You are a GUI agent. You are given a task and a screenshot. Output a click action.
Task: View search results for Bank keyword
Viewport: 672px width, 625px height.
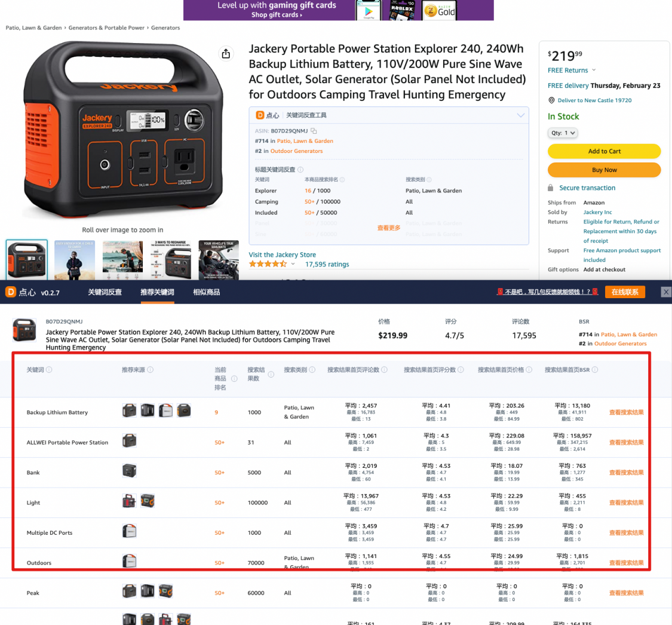click(x=626, y=473)
